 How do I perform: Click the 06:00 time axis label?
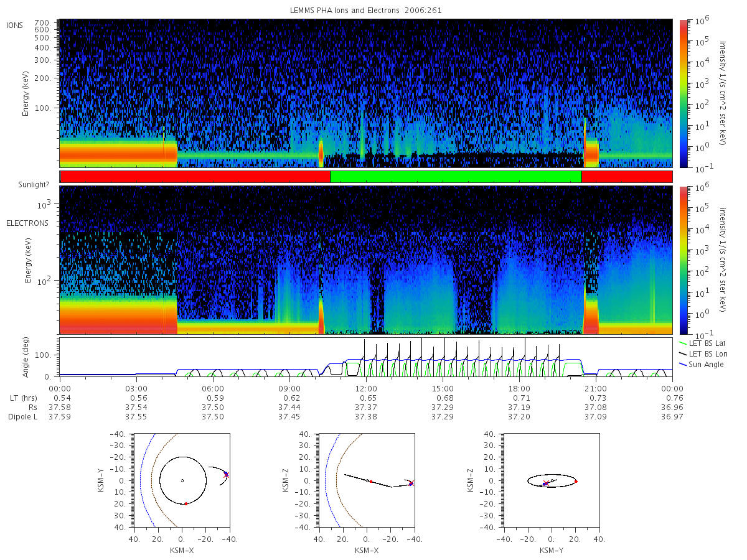(213, 388)
